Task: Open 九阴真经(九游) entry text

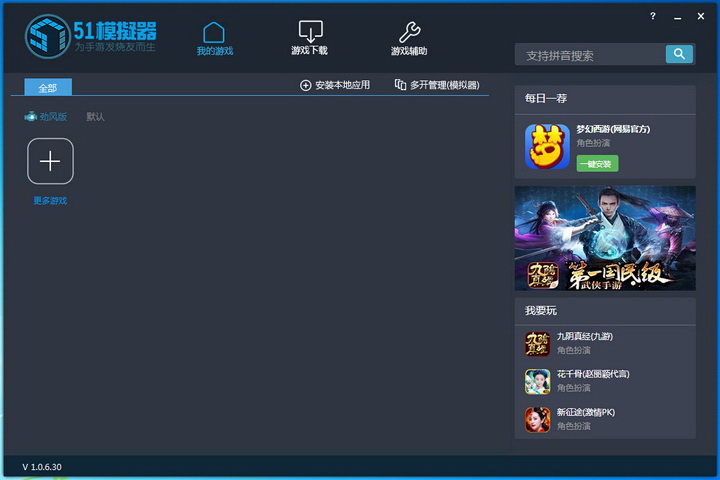Action: (585, 336)
